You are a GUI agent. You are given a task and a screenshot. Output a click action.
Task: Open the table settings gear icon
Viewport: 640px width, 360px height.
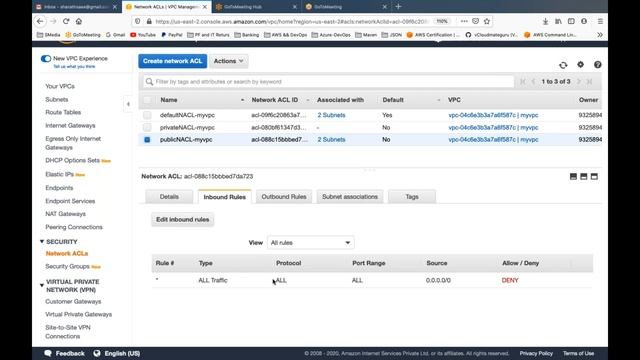click(580, 64)
